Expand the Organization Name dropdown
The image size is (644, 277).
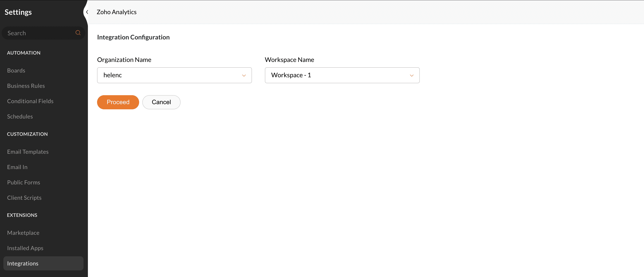pos(174,75)
